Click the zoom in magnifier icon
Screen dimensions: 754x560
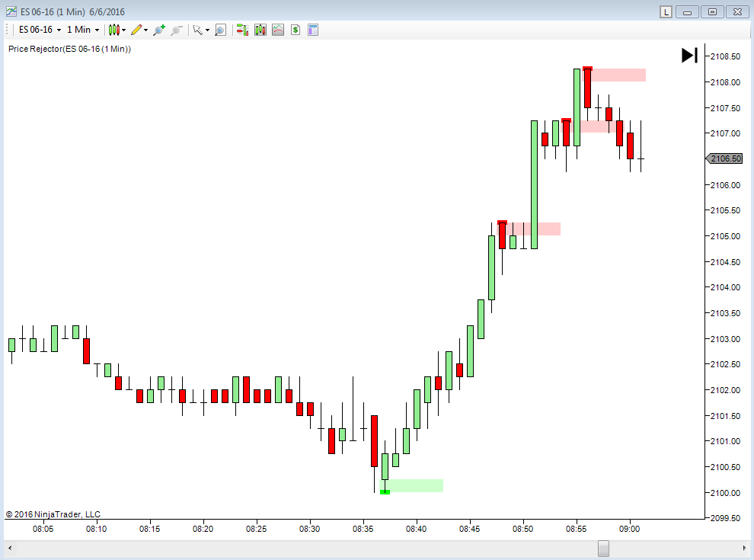click(158, 30)
